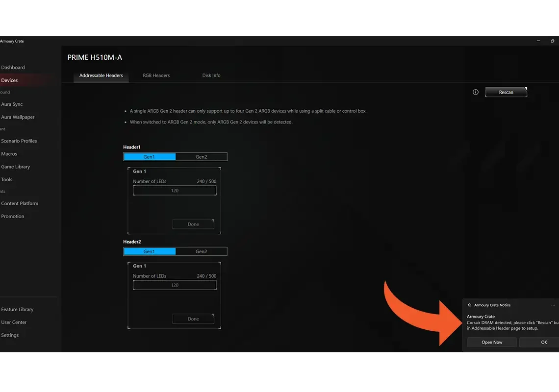Click the Header2 label

132,242
